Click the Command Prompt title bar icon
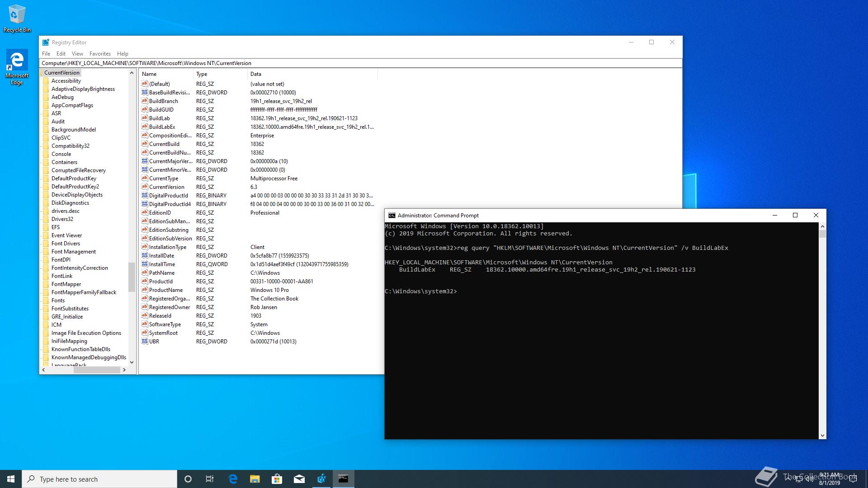This screenshot has height=488, width=868. 392,216
